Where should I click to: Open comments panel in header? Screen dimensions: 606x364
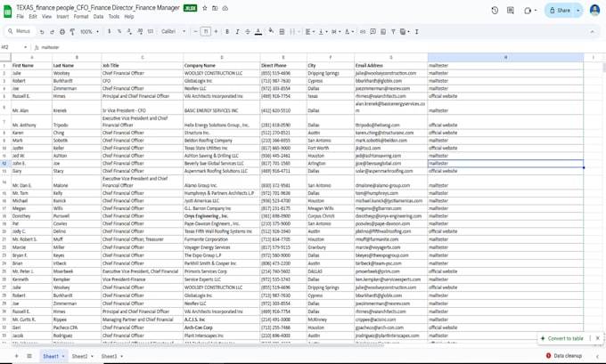511,11
